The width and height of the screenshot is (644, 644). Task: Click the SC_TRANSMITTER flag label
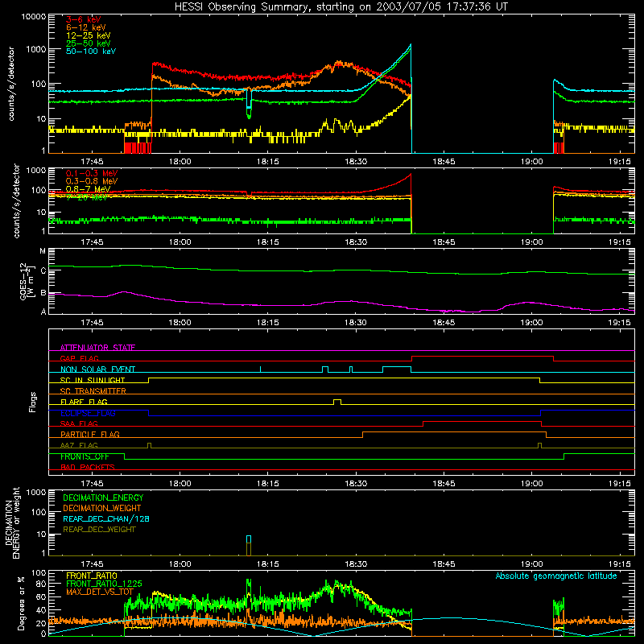click(x=93, y=390)
